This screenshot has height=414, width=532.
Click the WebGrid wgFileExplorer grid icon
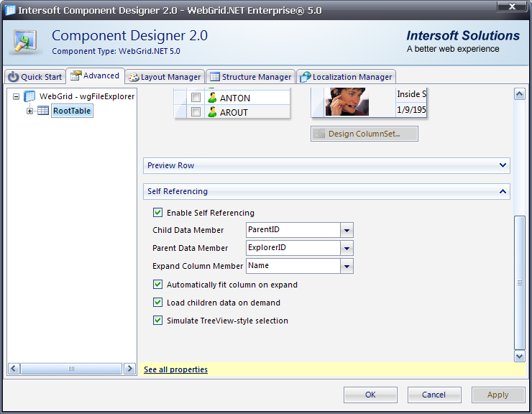pyautogui.click(x=29, y=96)
